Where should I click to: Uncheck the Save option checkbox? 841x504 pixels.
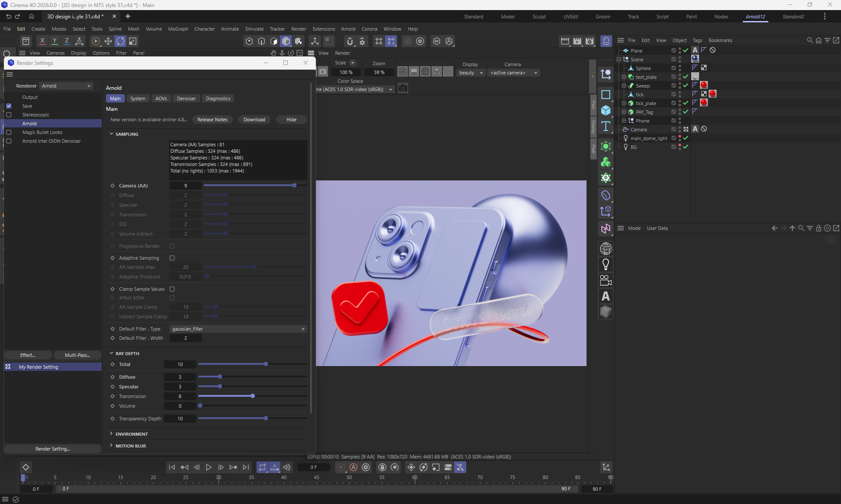[9, 106]
